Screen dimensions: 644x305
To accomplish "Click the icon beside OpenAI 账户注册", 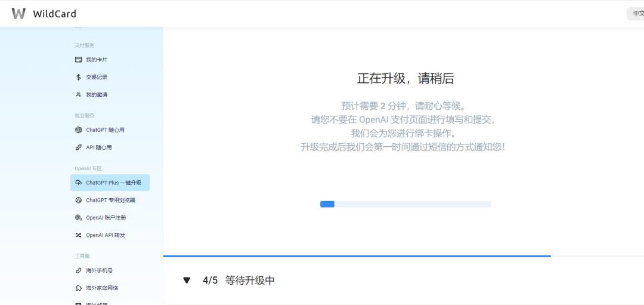I will click(79, 217).
